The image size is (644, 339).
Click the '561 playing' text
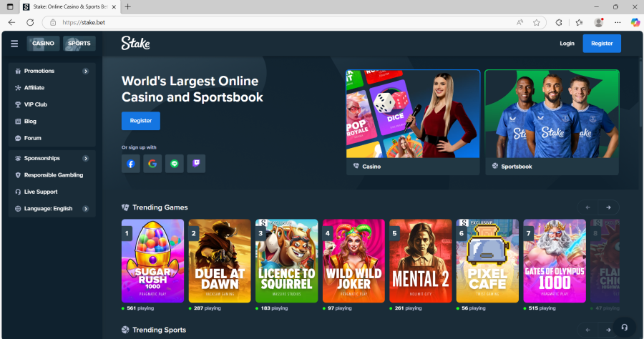click(140, 308)
